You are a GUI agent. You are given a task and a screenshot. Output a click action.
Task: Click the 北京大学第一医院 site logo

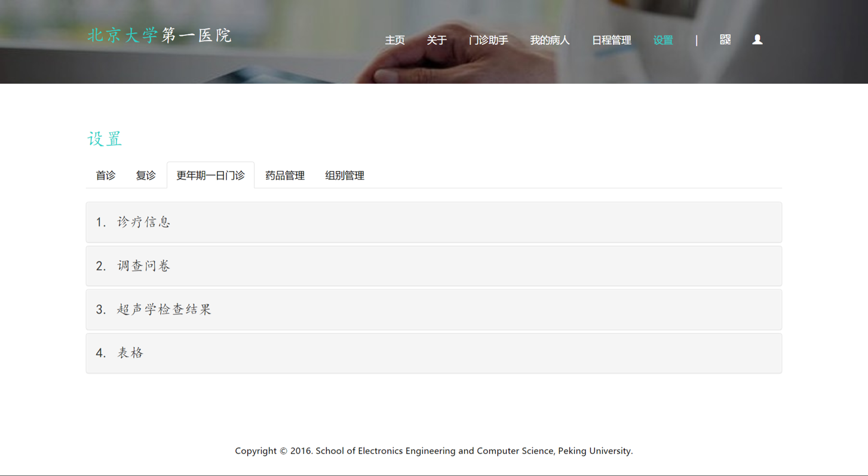(160, 35)
